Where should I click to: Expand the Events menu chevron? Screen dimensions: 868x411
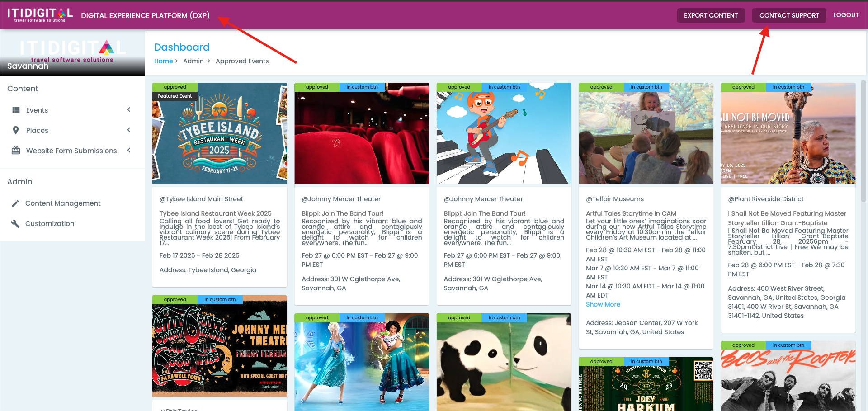pos(129,109)
